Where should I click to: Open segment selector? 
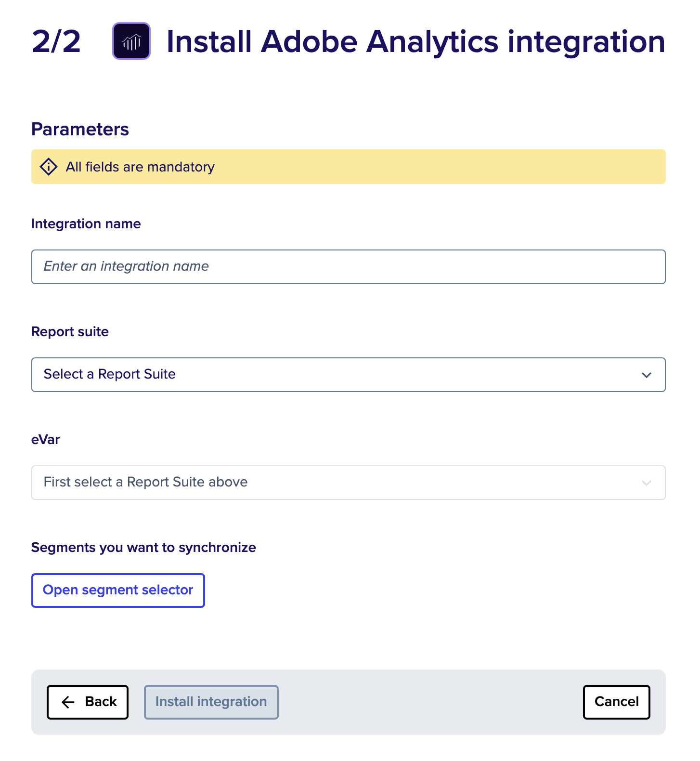point(118,590)
